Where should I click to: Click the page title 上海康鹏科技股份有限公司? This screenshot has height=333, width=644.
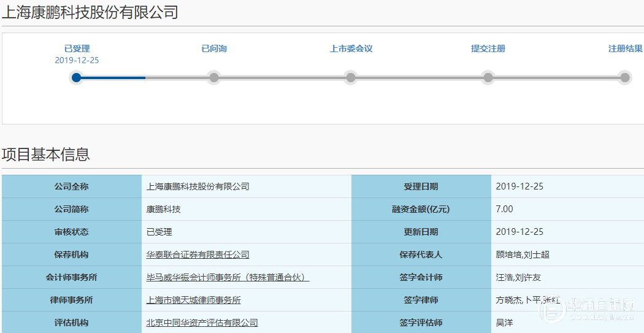[90, 12]
